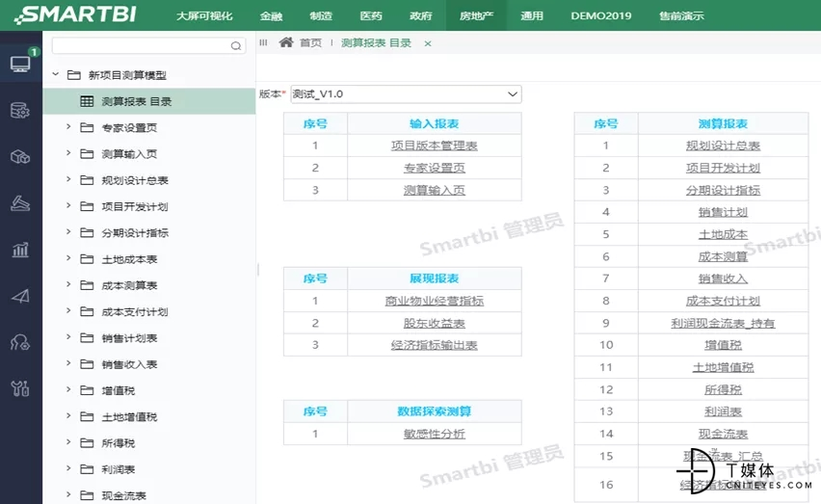Click the home icon in breadcrumb
The height and width of the screenshot is (504, 821).
coord(286,42)
